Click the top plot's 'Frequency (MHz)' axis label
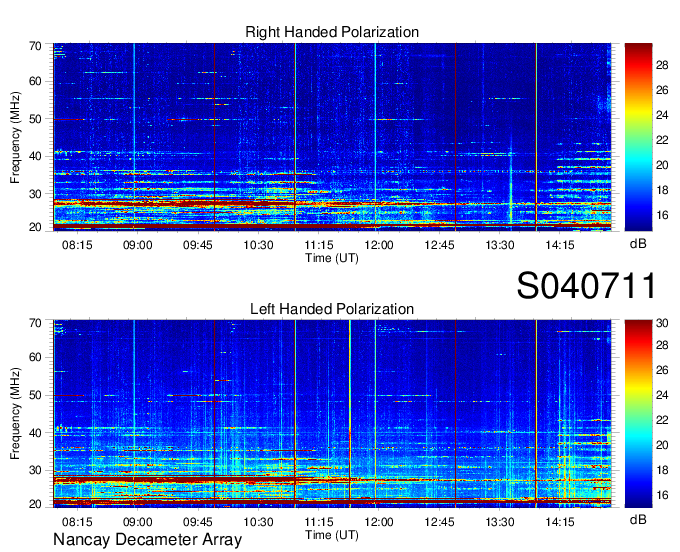This screenshot has width=680, height=552. point(15,137)
